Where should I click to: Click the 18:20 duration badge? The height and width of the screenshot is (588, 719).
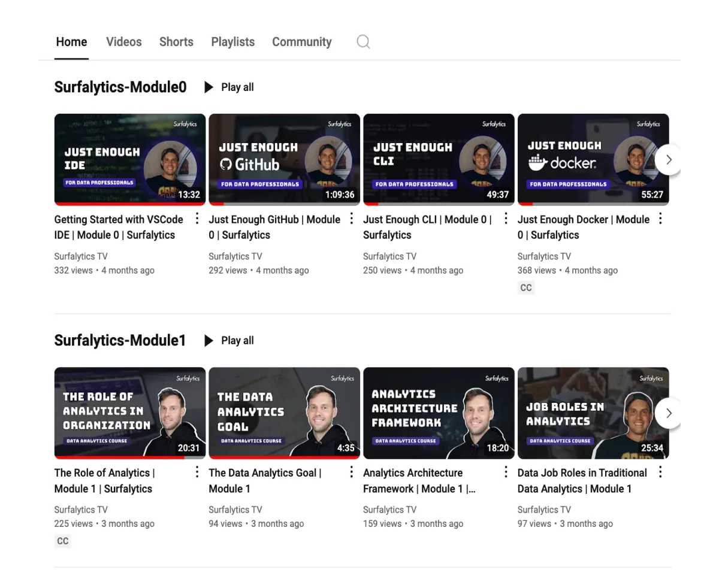tap(498, 448)
